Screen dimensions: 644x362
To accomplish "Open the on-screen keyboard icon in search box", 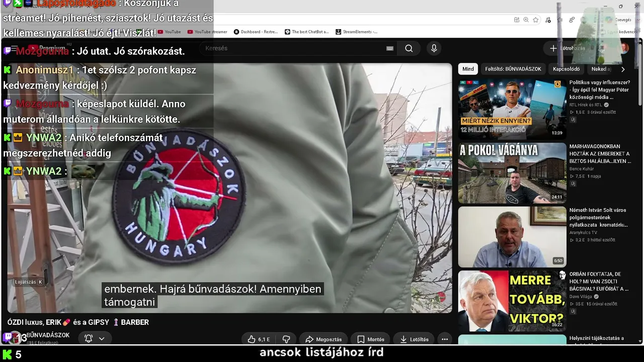I will [389, 48].
